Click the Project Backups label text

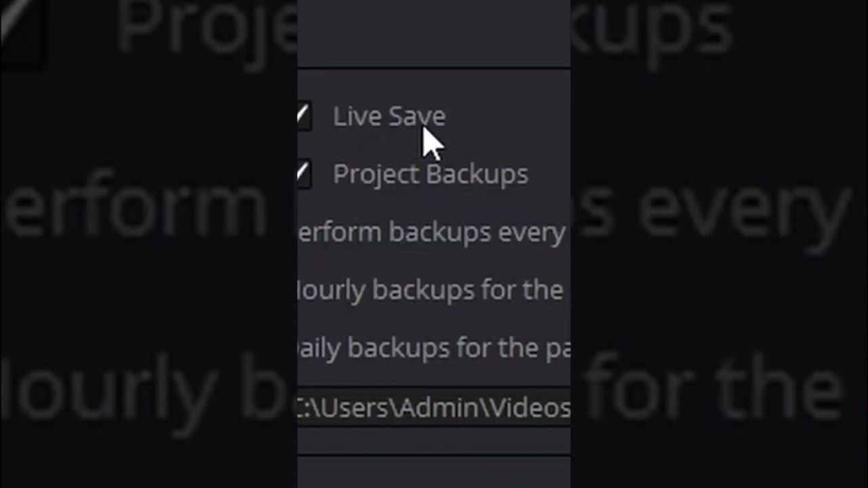(x=431, y=174)
